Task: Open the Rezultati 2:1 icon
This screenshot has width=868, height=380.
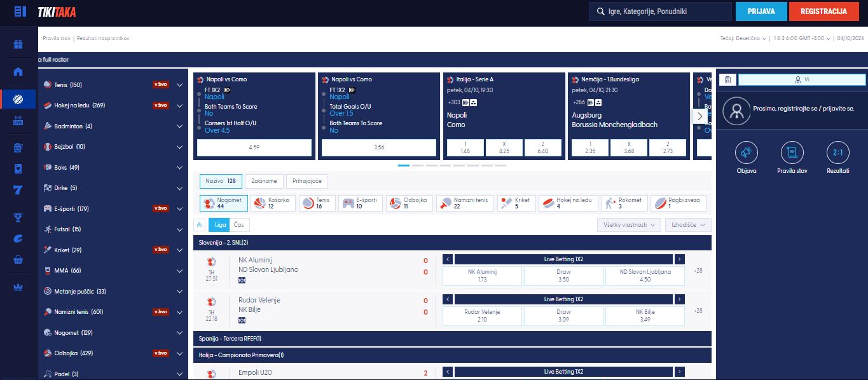Action: [x=837, y=153]
